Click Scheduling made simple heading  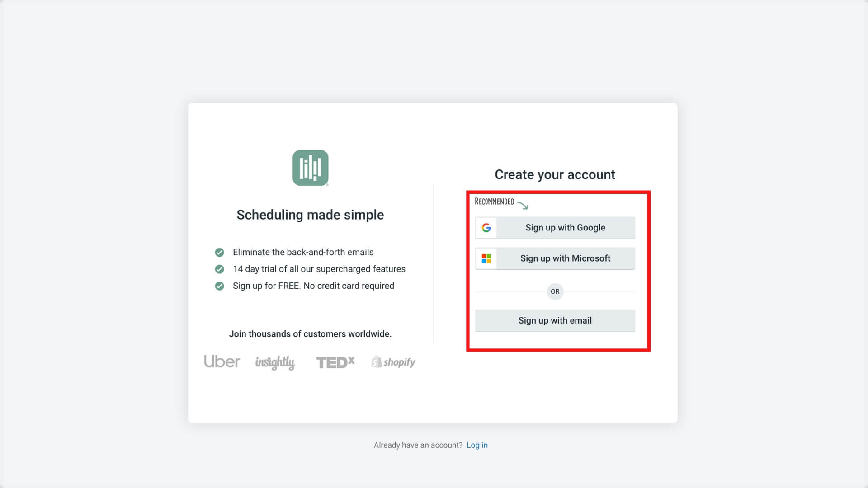pos(310,215)
